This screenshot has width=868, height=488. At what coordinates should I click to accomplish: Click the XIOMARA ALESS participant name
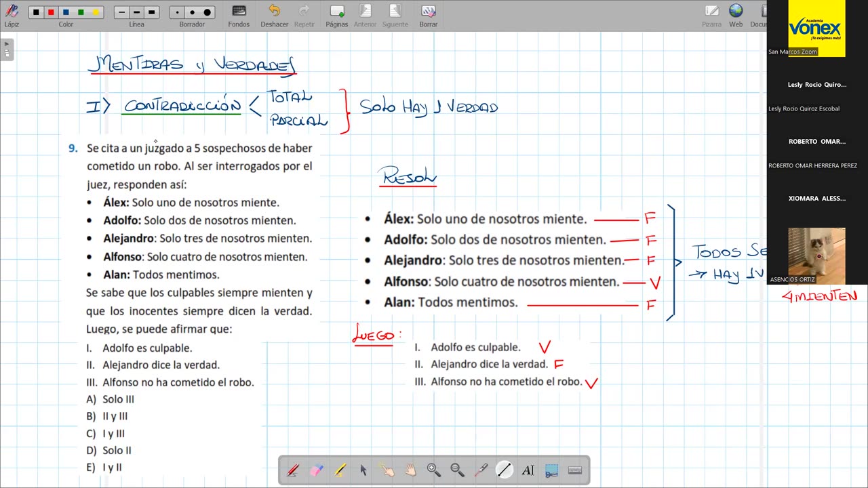(816, 199)
